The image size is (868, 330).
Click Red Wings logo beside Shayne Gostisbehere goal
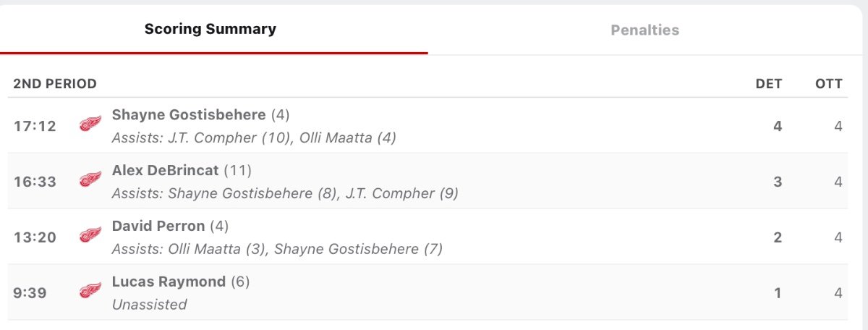pos(90,124)
